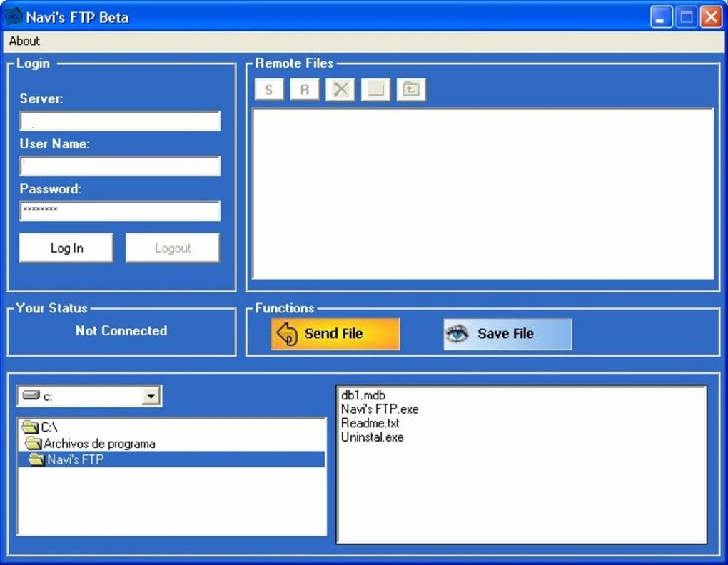Activate the Save File function
Screen dimensions: 728x565
coord(507,332)
